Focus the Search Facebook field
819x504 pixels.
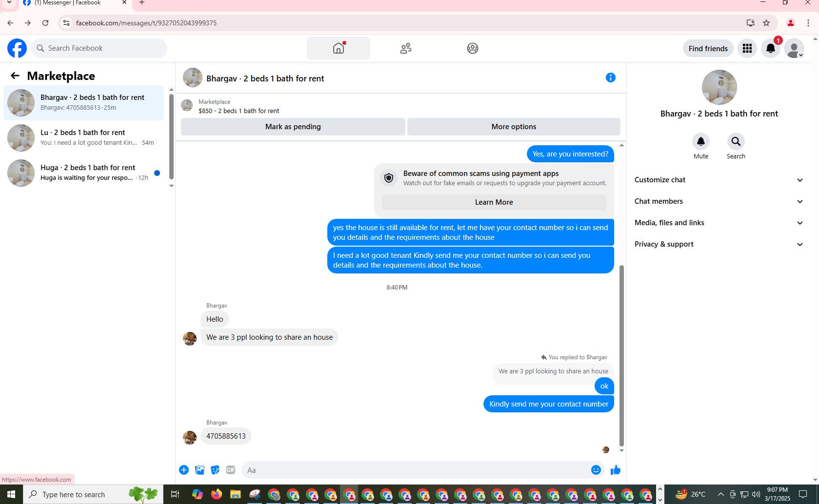tap(100, 48)
